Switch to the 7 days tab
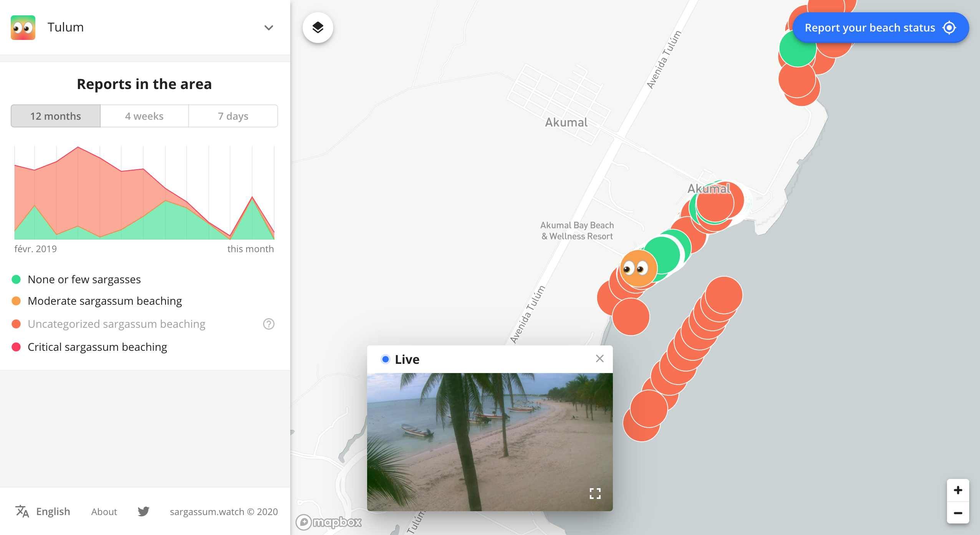Screen dimensions: 980x535 click(233, 116)
